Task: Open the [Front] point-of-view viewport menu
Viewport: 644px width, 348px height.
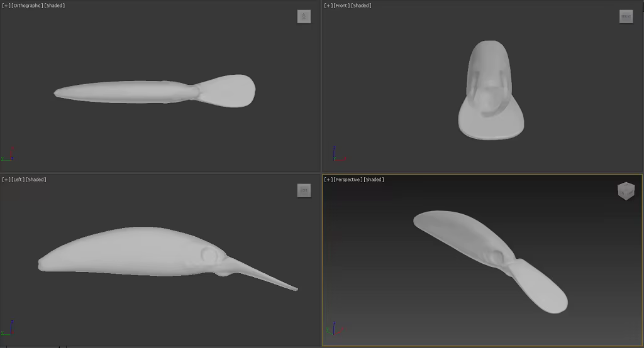Action: (x=341, y=6)
